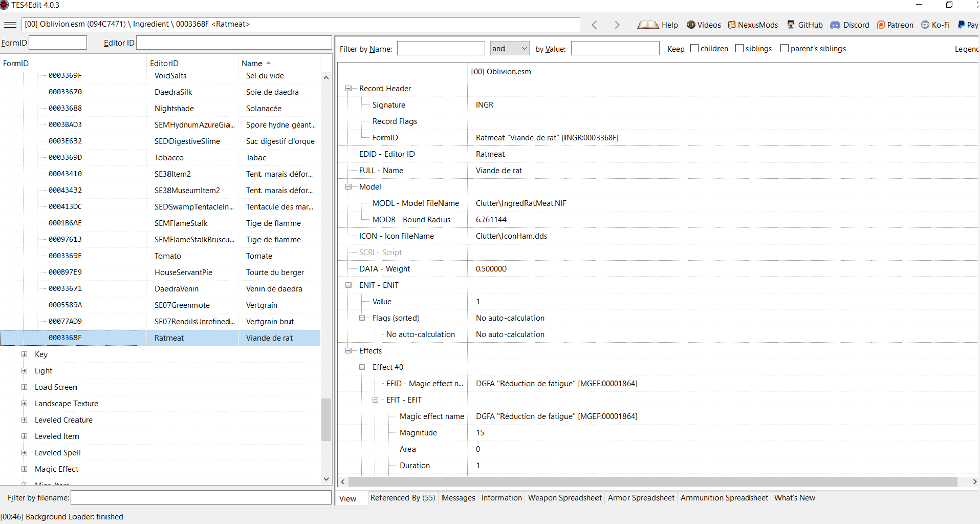Screen dimensions: 980x524
Task: Expand the Light group
Action: pyautogui.click(x=24, y=370)
